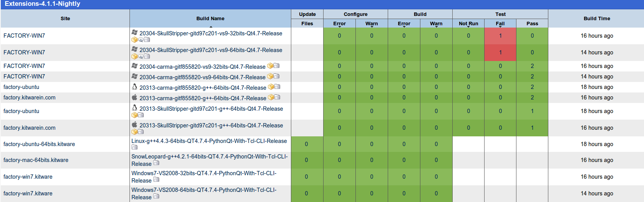Sort by Configure Error column header

(339, 24)
